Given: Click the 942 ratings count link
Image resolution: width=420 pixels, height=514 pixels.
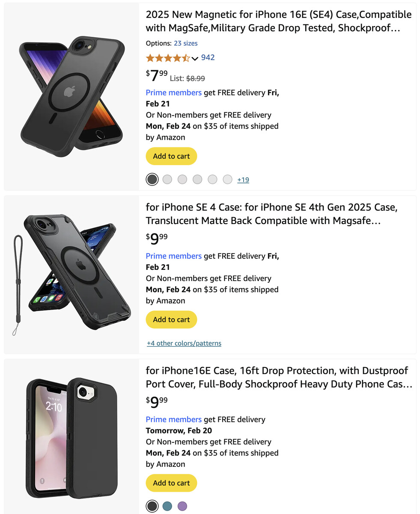Looking at the screenshot, I should tap(208, 57).
